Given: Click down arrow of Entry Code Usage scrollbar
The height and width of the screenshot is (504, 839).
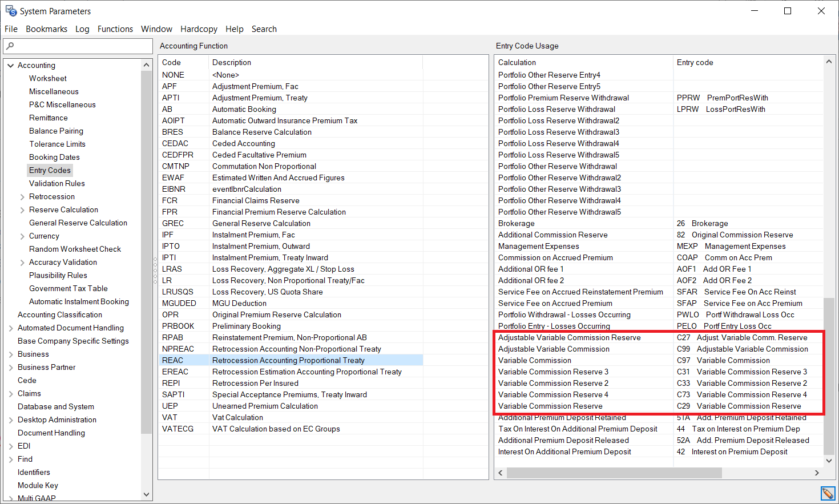Looking at the screenshot, I should (x=829, y=461).
